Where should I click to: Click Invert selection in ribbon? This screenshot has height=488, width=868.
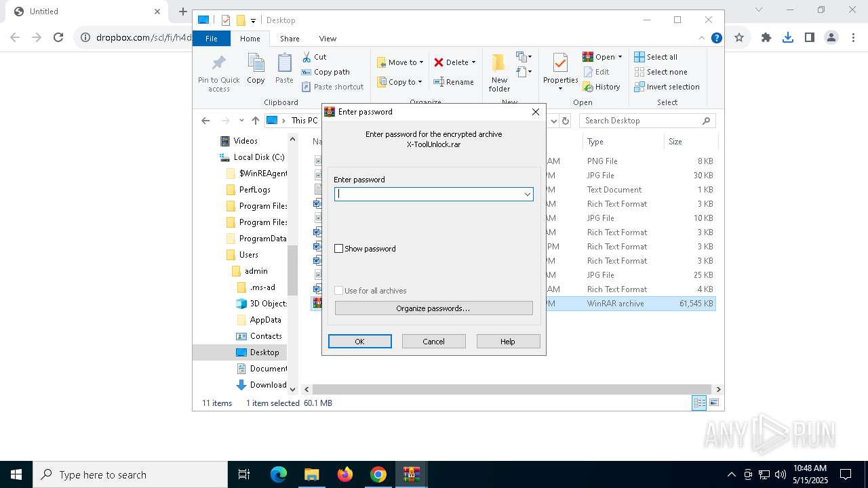667,87
